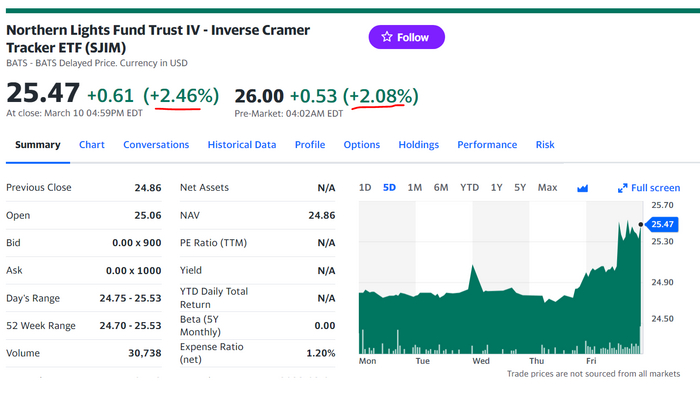View the Historical Data tab

pos(242,145)
